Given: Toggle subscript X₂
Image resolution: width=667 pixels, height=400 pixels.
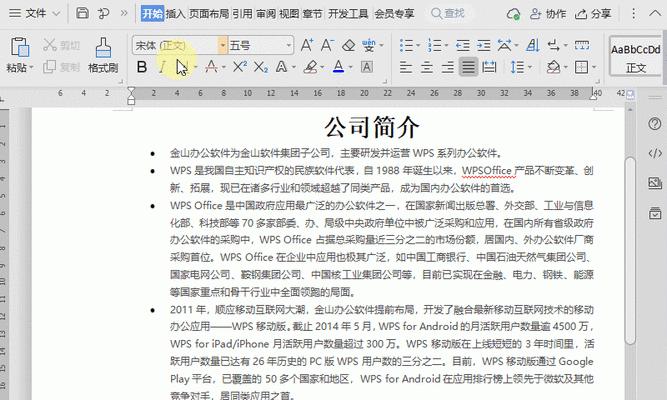Looking at the screenshot, I should click(x=261, y=67).
